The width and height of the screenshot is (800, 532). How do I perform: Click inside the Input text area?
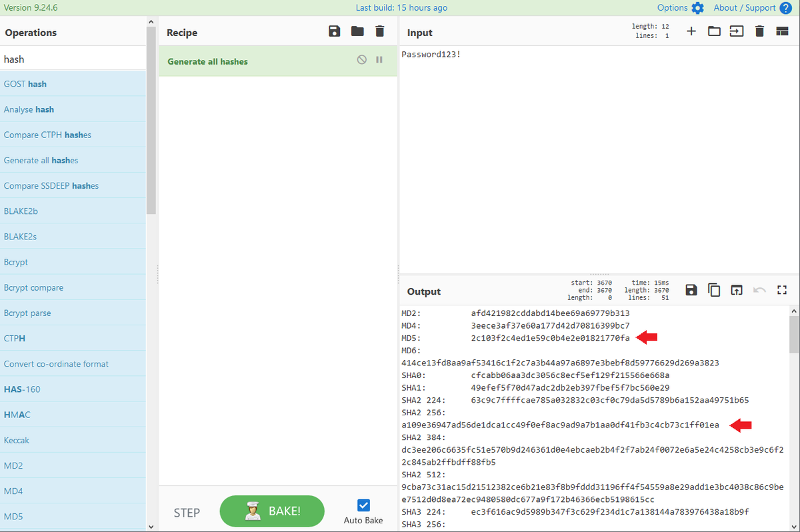tap(599, 160)
